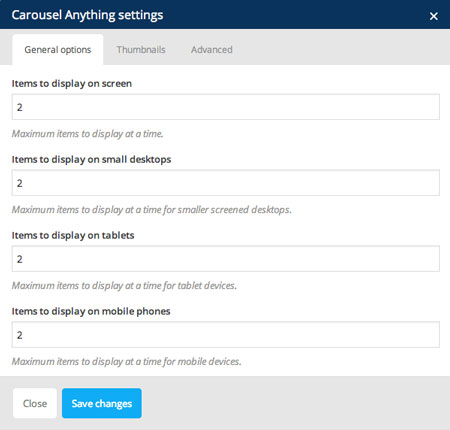Click the Close button

[35, 403]
